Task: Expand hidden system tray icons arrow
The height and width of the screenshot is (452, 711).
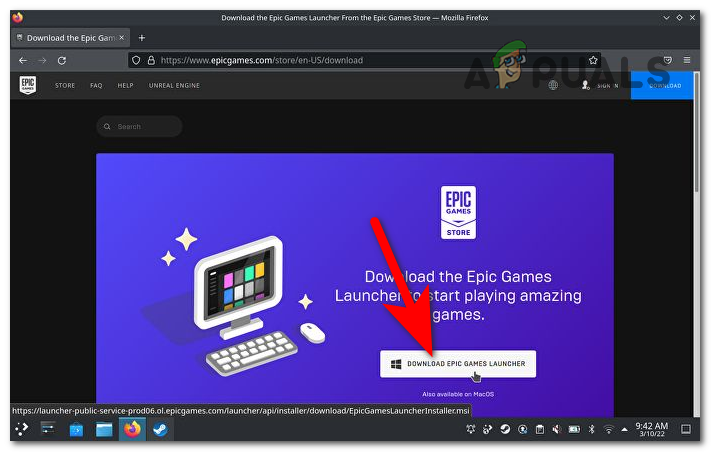Action: (x=625, y=429)
